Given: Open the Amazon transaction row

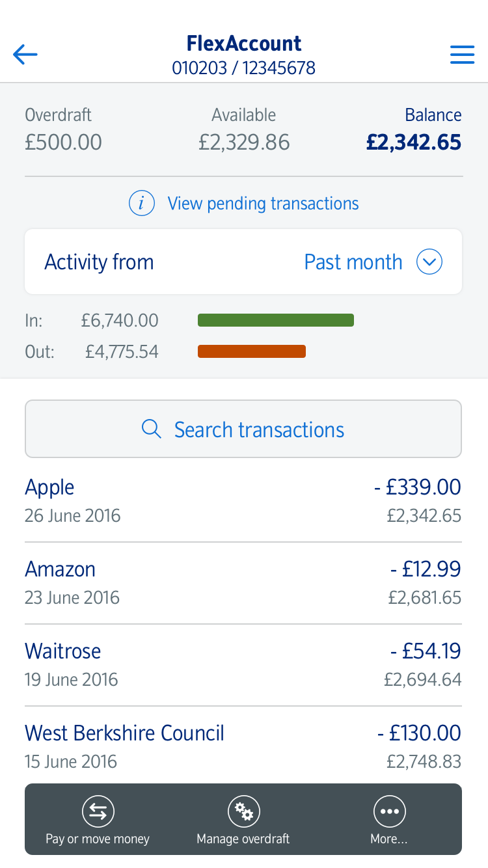Looking at the screenshot, I should pyautogui.click(x=243, y=583).
